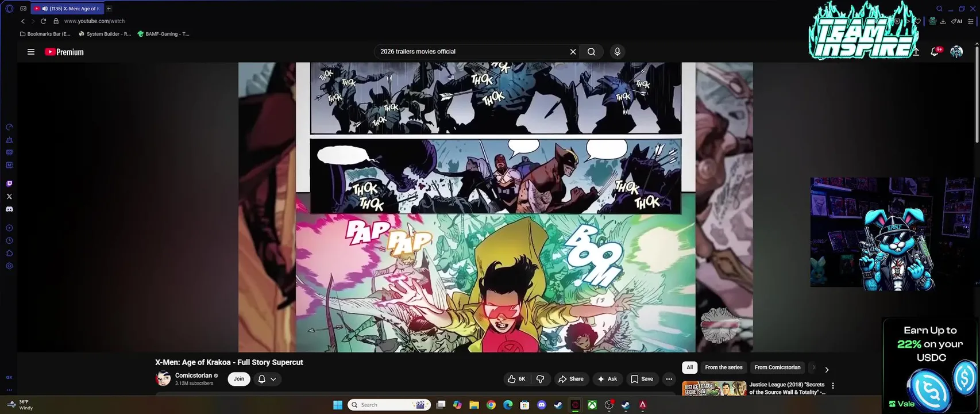Go back to the previous page

pos(23,21)
